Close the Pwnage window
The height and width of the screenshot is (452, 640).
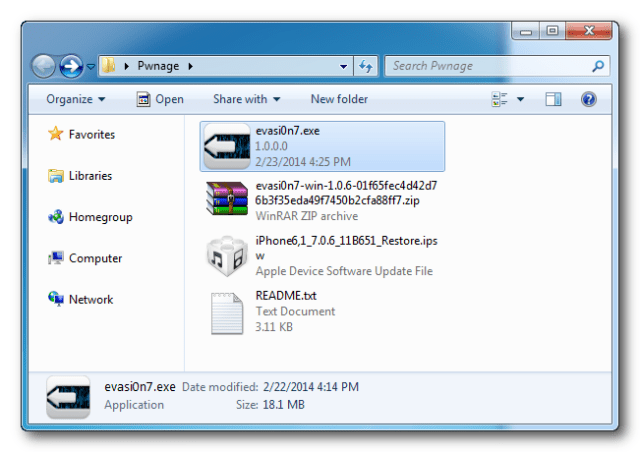coord(589,31)
